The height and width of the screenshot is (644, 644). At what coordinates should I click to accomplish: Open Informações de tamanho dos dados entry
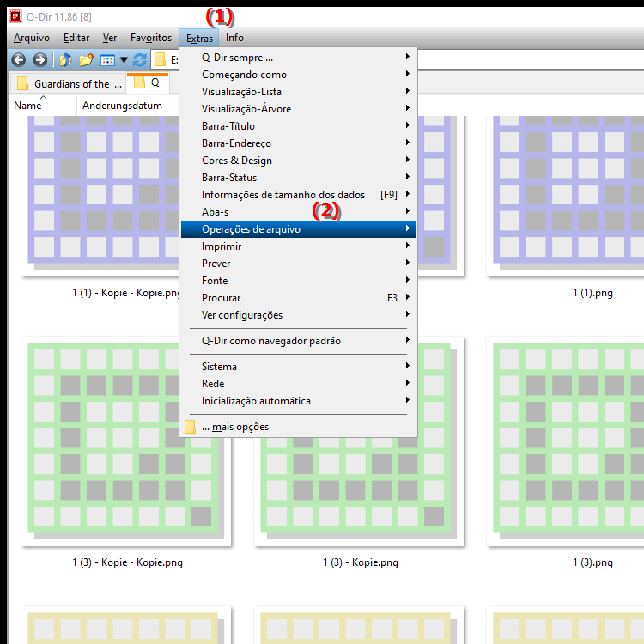[298, 195]
